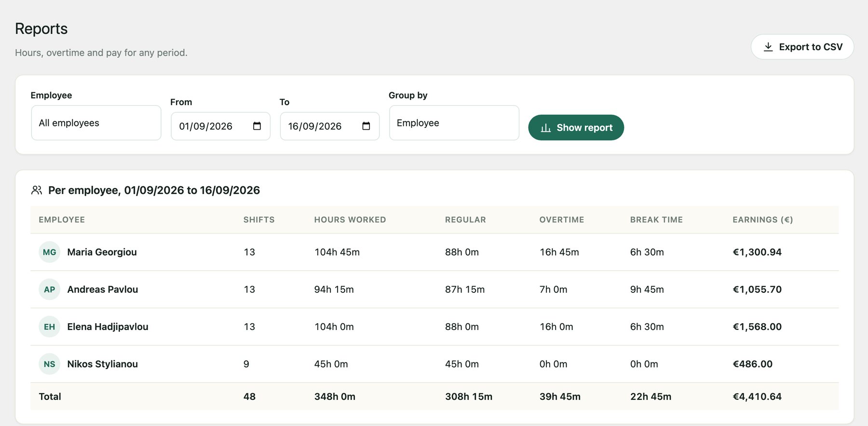Click the AP avatar for Andreas Pavlou
868x426 pixels.
[49, 289]
